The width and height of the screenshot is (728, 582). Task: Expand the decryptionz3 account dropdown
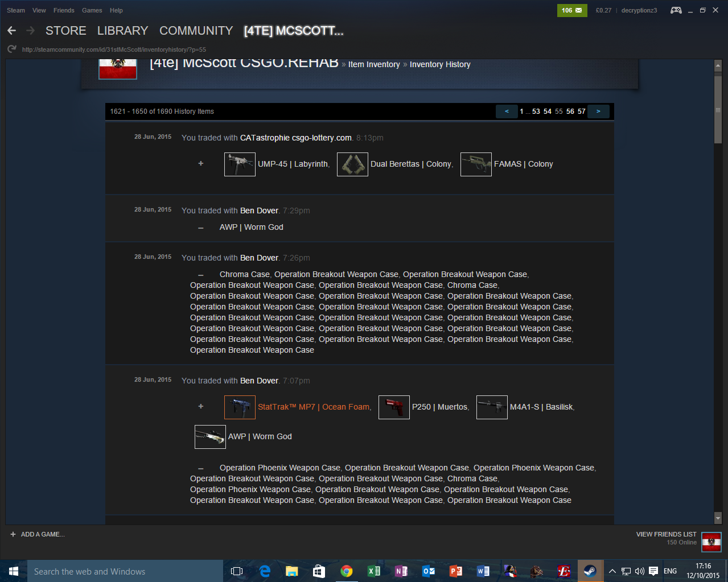[x=639, y=10]
